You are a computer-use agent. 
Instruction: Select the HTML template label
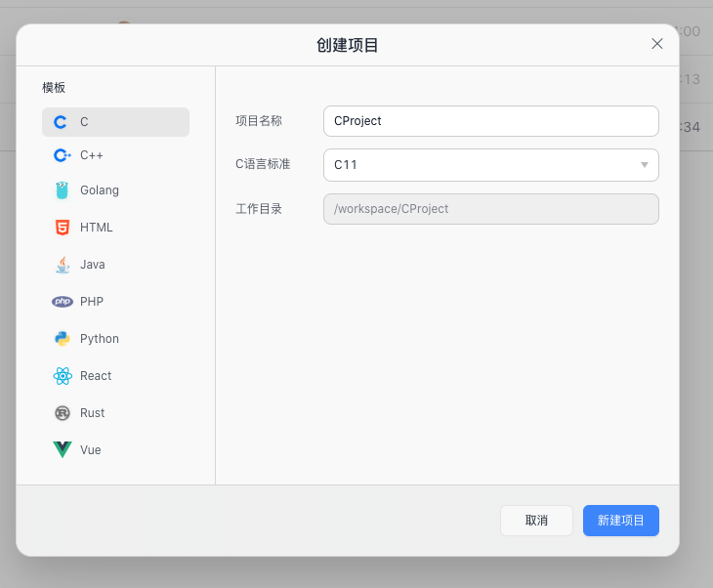tap(97, 228)
